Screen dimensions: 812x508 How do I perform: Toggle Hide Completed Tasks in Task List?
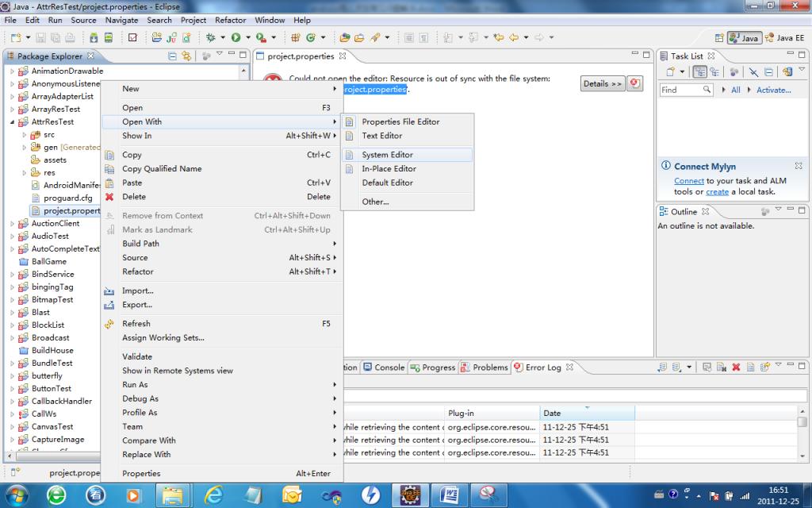753,72
